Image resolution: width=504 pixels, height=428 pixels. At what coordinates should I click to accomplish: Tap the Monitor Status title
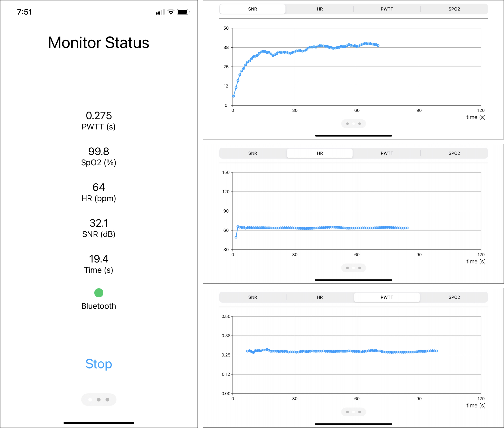[x=98, y=43]
